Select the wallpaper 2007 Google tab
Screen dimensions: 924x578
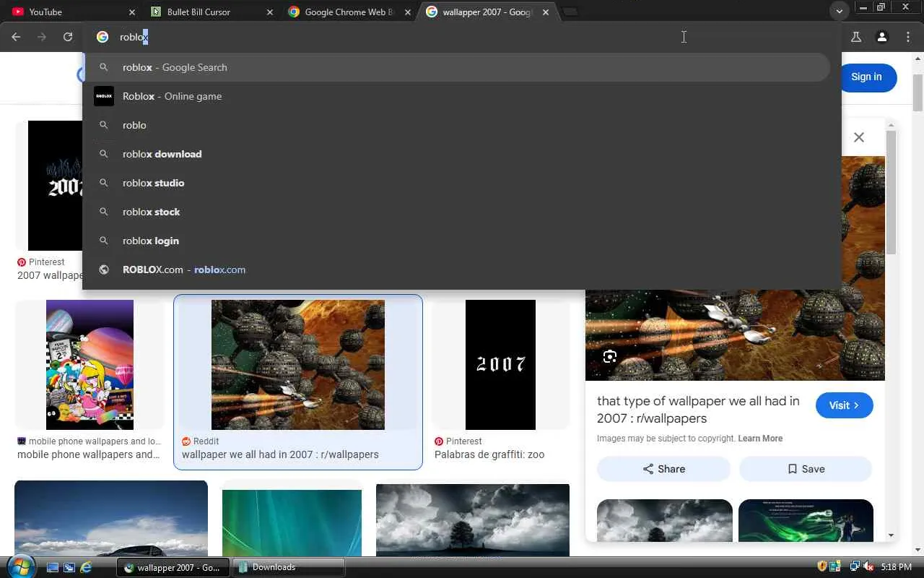pos(487,12)
